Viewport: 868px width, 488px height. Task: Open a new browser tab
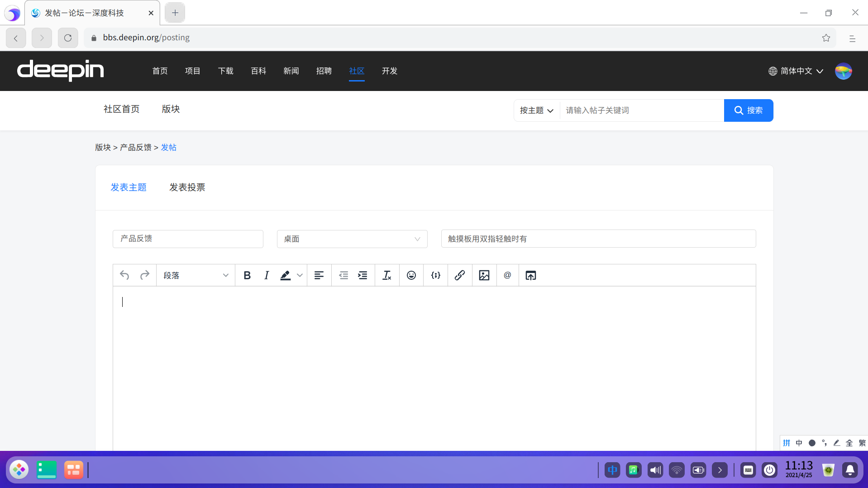175,13
